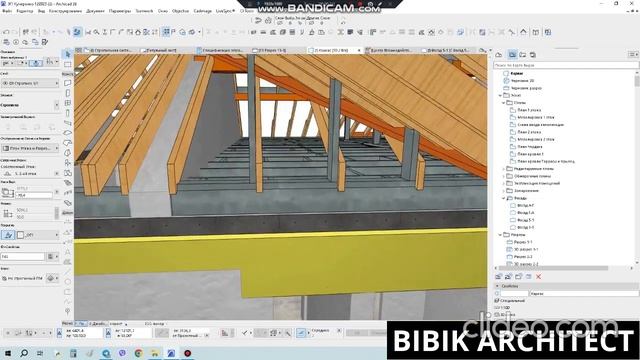This screenshot has height=360, width=640.
Task: Open navigator panel options menu at top right
Action: click(x=633, y=55)
